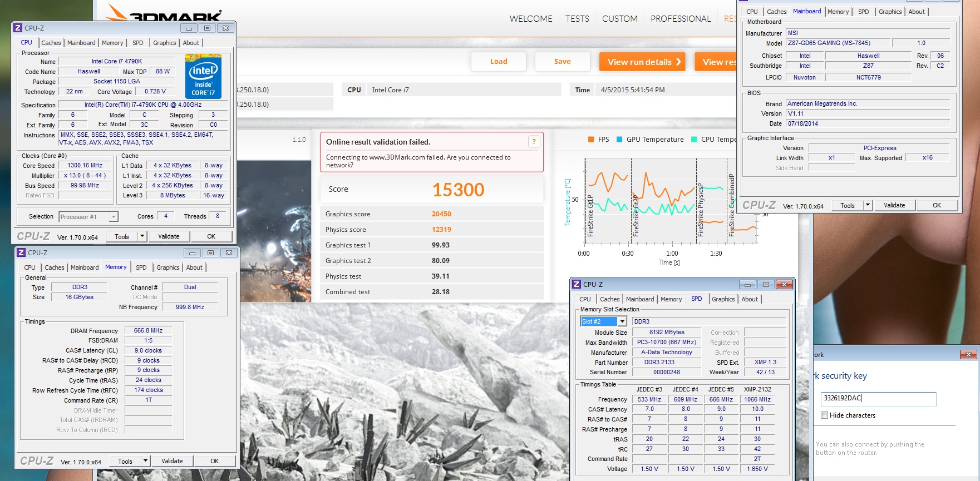Close the network security key dialog
Screen dimensions: 980x481
[968, 354]
